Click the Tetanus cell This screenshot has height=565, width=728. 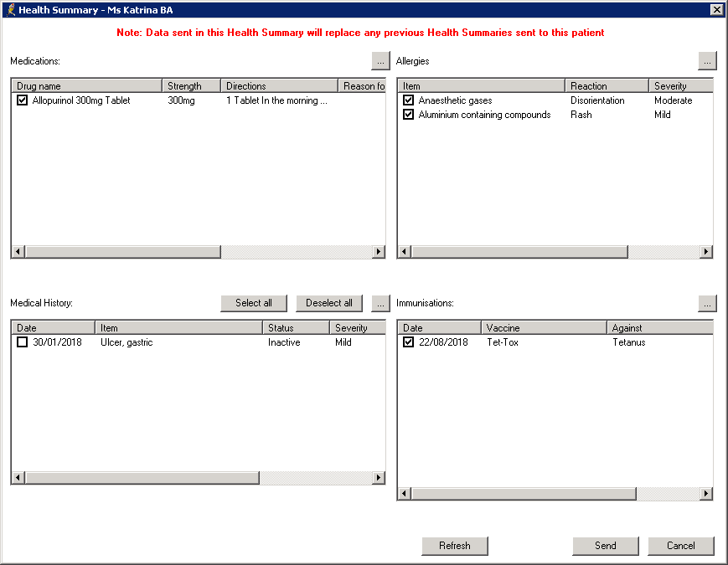coord(628,342)
